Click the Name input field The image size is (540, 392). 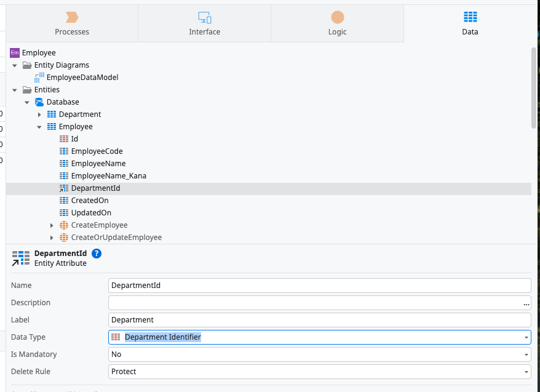tap(320, 286)
